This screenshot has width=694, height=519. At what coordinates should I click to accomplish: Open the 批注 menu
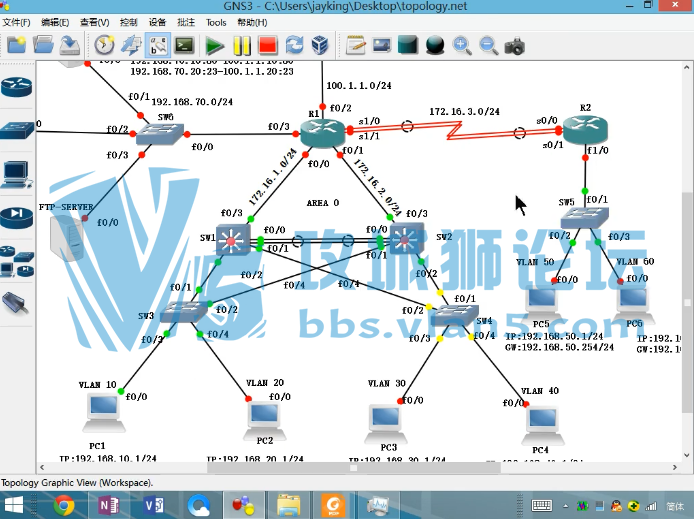[x=186, y=23]
